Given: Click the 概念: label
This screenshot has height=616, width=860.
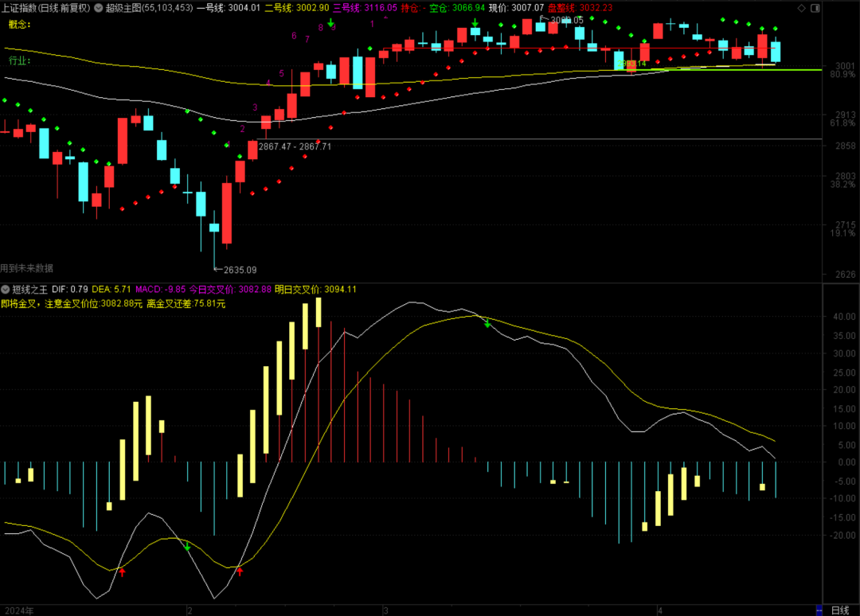Looking at the screenshot, I should coord(20,24).
